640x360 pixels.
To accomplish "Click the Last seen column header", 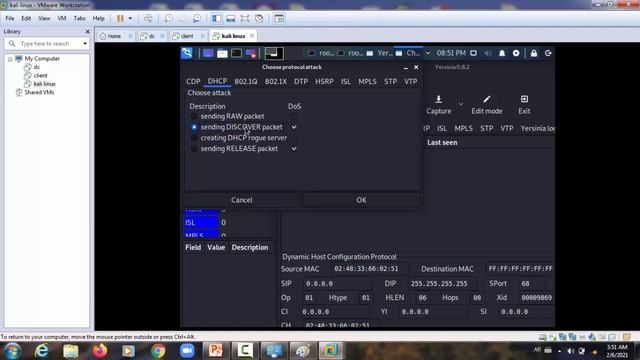I will [x=442, y=142].
